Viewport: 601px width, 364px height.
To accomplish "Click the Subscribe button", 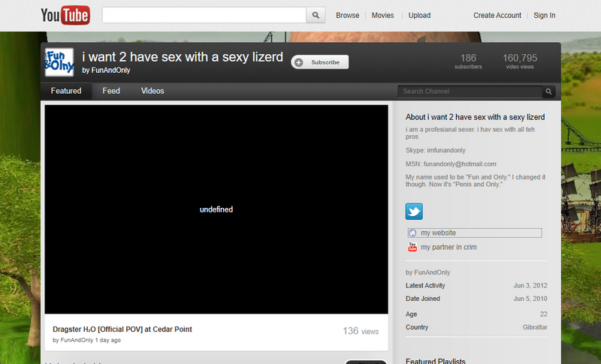I will click(320, 62).
